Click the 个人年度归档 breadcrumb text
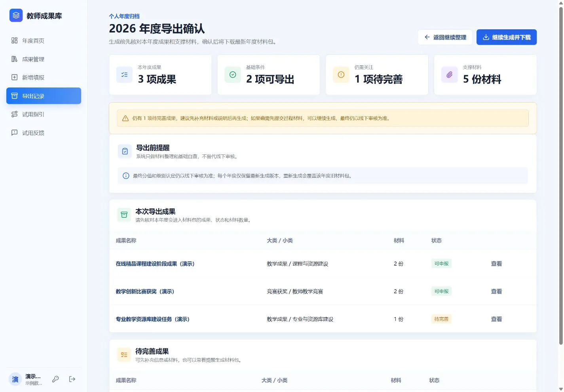The height and width of the screenshot is (392, 564). [x=124, y=16]
